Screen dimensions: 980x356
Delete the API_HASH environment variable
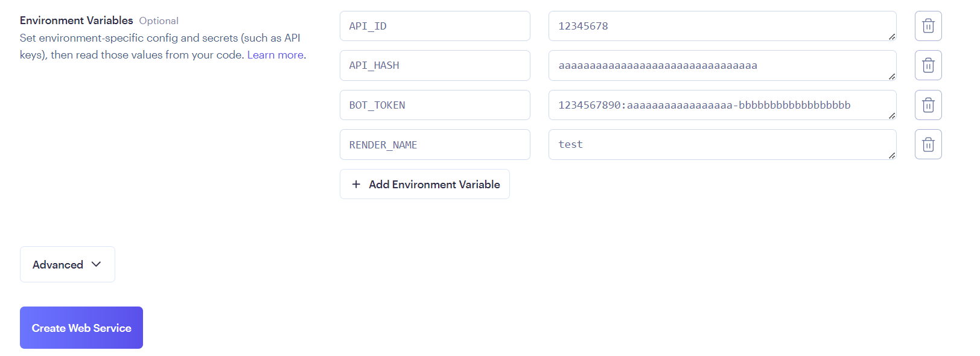click(x=927, y=65)
